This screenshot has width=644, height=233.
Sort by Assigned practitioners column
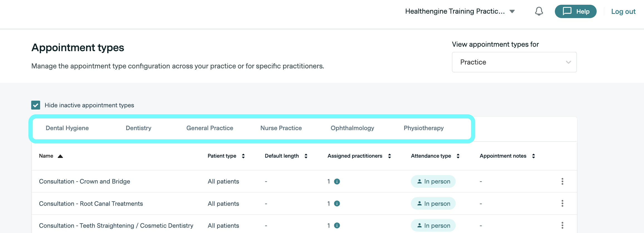pos(389,156)
